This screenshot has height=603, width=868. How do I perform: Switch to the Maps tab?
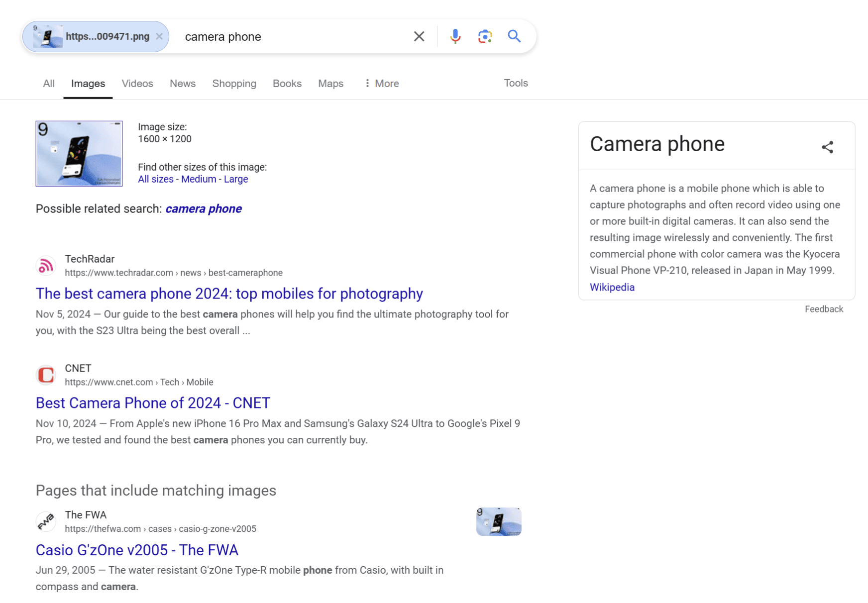331,84
